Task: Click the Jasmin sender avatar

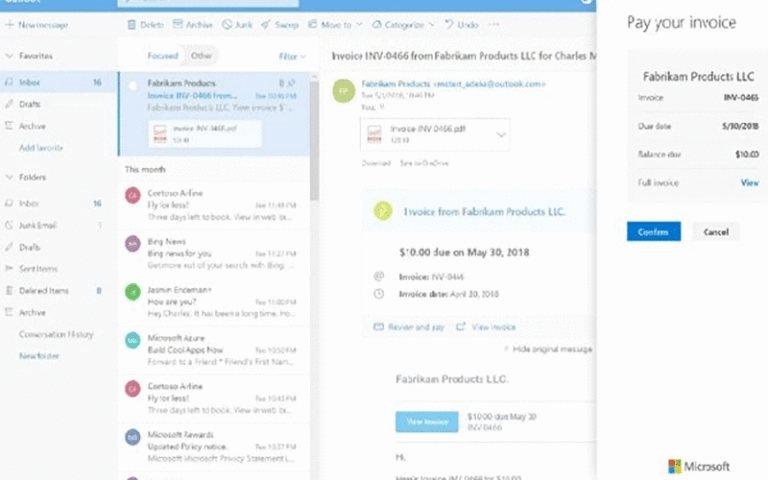Action: click(x=133, y=292)
